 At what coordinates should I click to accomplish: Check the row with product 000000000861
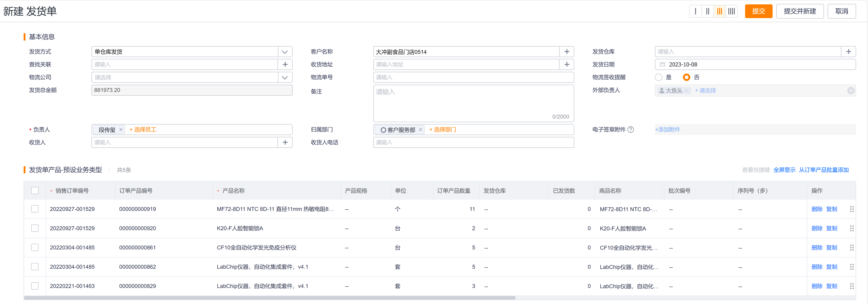35,247
